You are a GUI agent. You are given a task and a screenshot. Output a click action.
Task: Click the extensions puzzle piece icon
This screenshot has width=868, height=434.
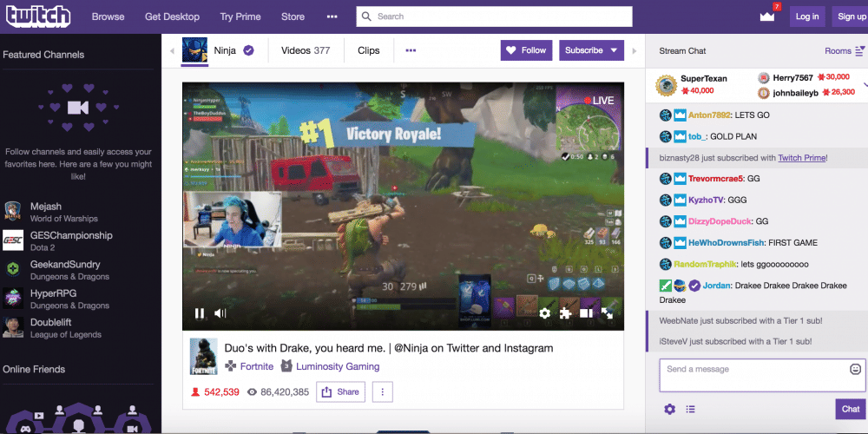click(x=566, y=313)
